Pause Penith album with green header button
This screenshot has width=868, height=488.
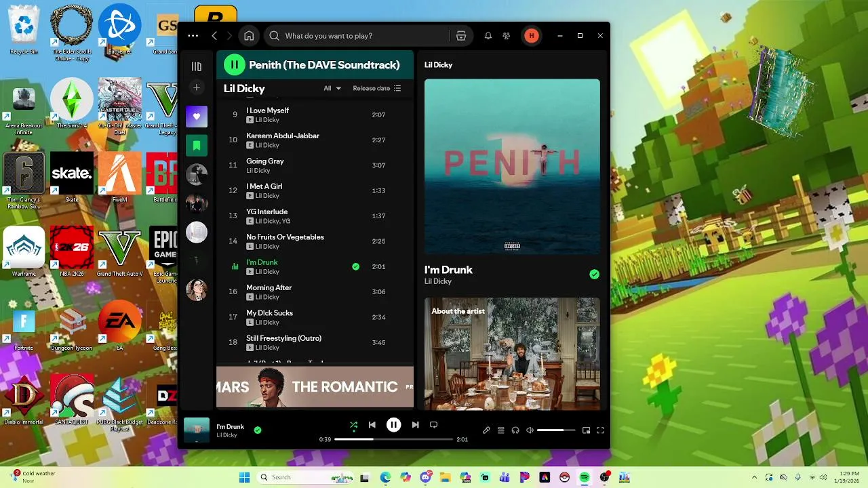(x=234, y=65)
